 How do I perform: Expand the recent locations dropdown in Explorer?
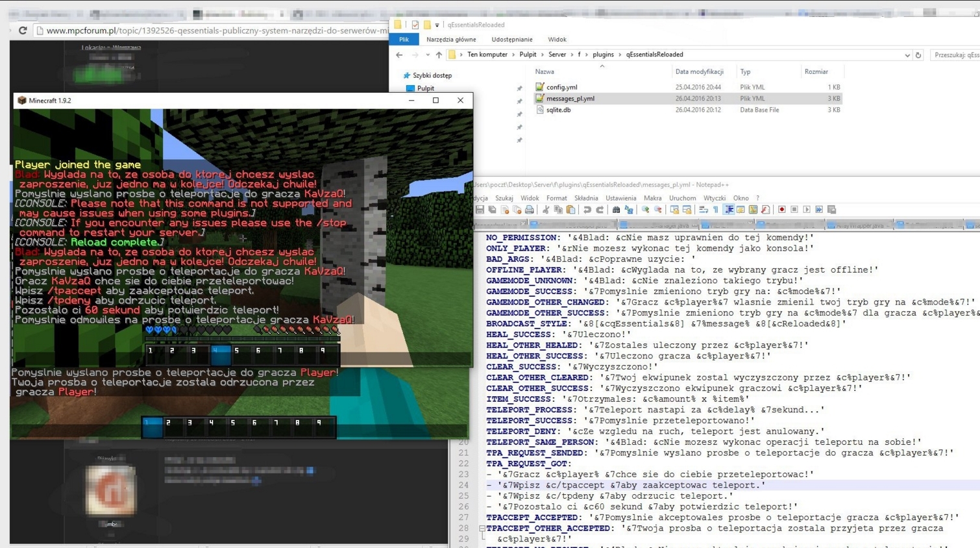point(427,55)
